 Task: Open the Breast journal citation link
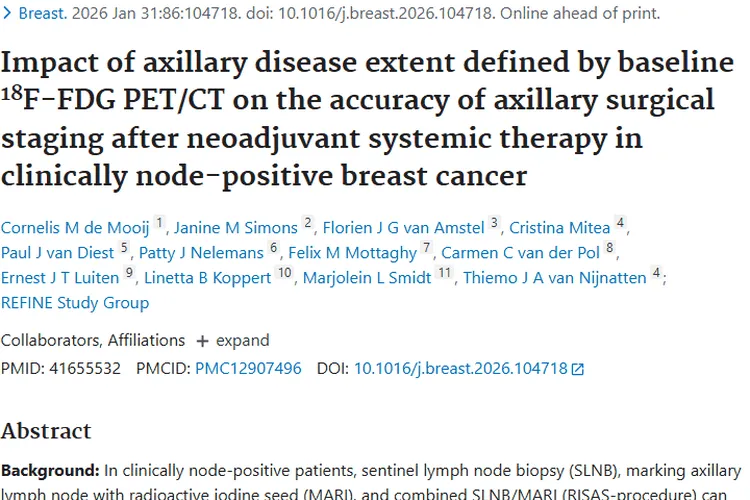[41, 14]
